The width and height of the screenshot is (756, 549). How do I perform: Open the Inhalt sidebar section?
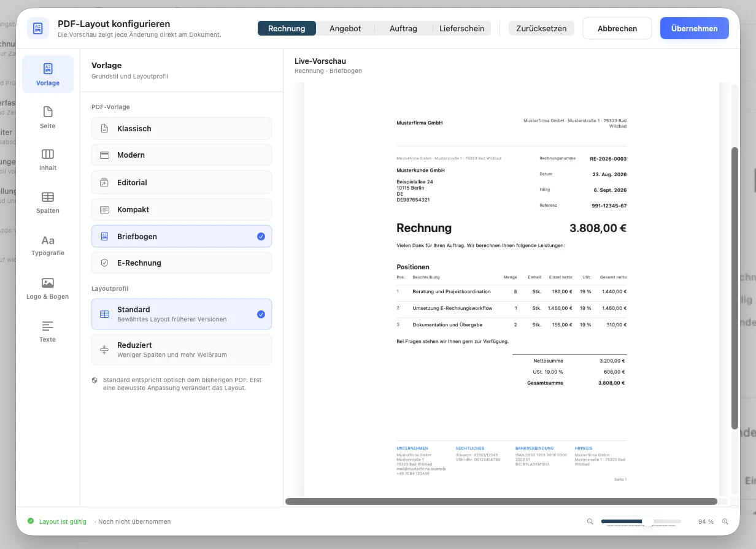pos(48,159)
